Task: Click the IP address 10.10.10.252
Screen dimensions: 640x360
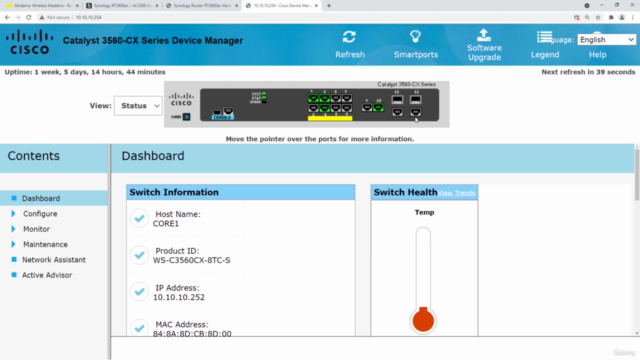Action: [179, 297]
